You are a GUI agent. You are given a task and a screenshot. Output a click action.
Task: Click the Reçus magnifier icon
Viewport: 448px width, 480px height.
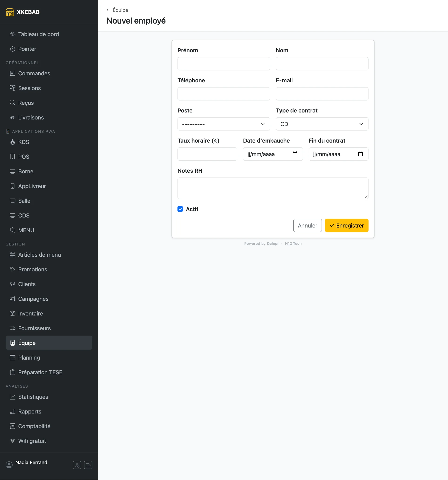pyautogui.click(x=13, y=103)
